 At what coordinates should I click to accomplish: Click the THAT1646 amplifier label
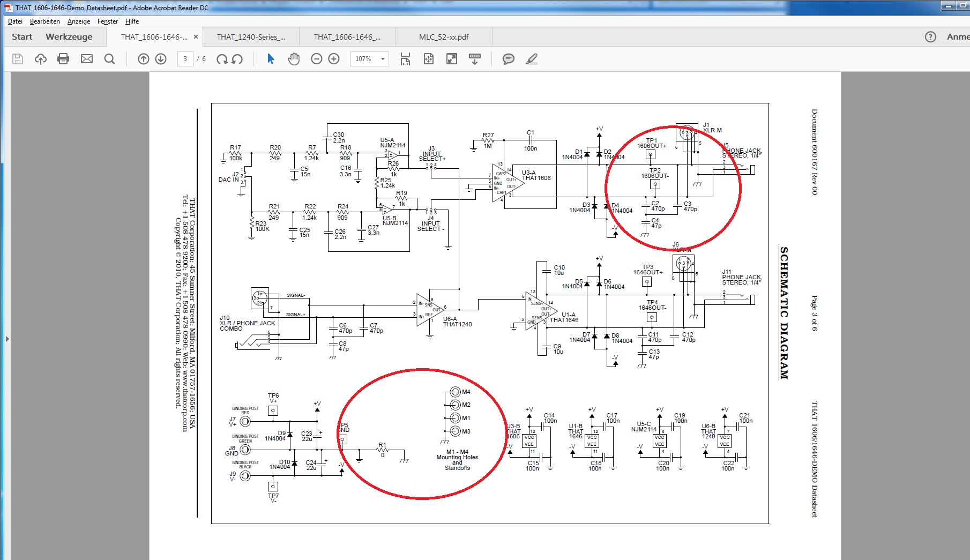(x=564, y=320)
